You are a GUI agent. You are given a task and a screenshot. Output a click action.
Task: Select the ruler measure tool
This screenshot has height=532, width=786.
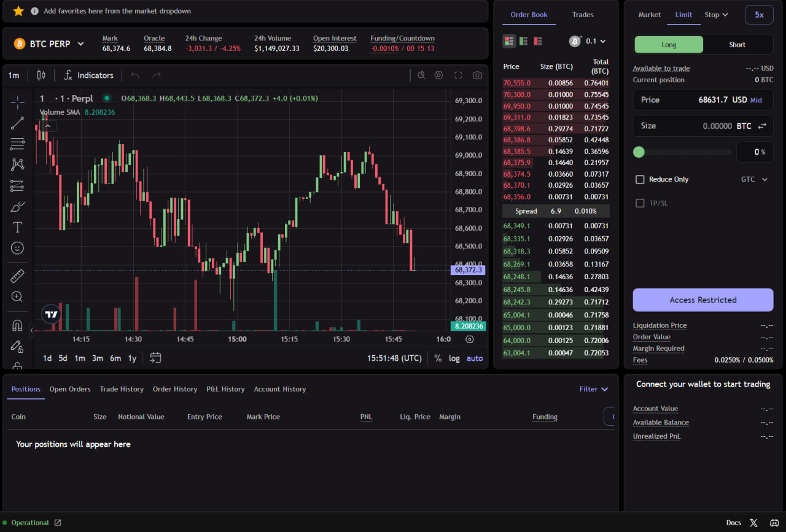17,276
